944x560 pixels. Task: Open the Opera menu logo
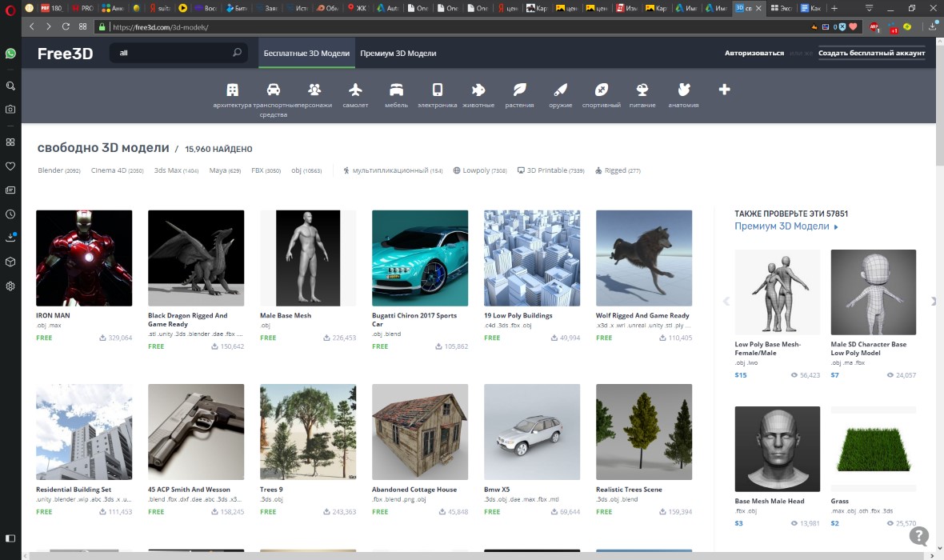tap(10, 9)
